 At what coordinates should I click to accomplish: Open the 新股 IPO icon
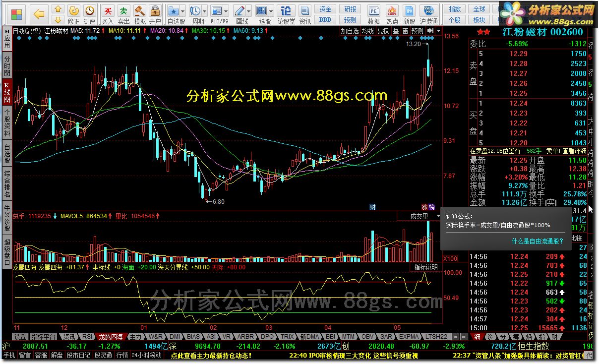[409, 14]
